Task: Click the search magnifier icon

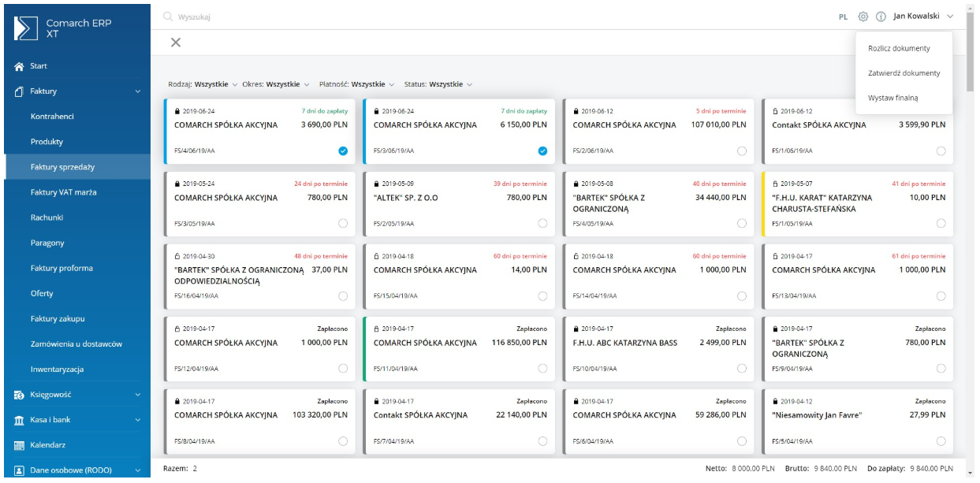Action: click(x=167, y=16)
